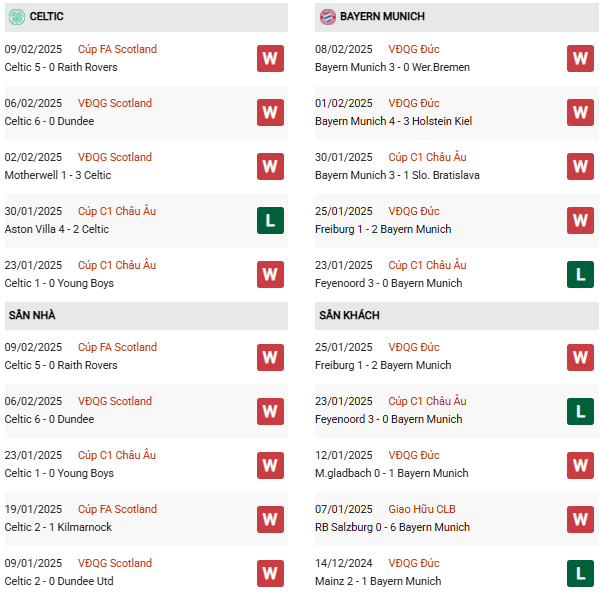The width and height of the screenshot is (600, 593).
Task: Click the Bayern Munich 4 - 3 Holstein Kiel result
Action: coord(393,121)
